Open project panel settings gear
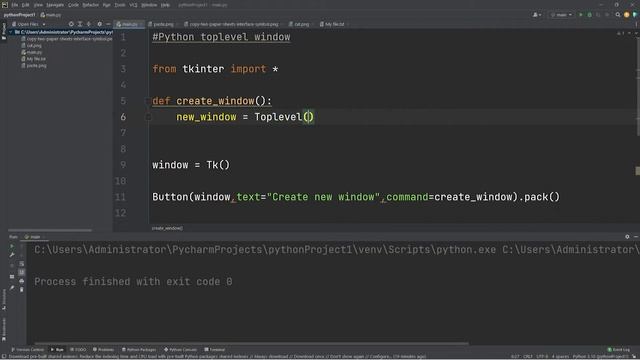 click(100, 24)
